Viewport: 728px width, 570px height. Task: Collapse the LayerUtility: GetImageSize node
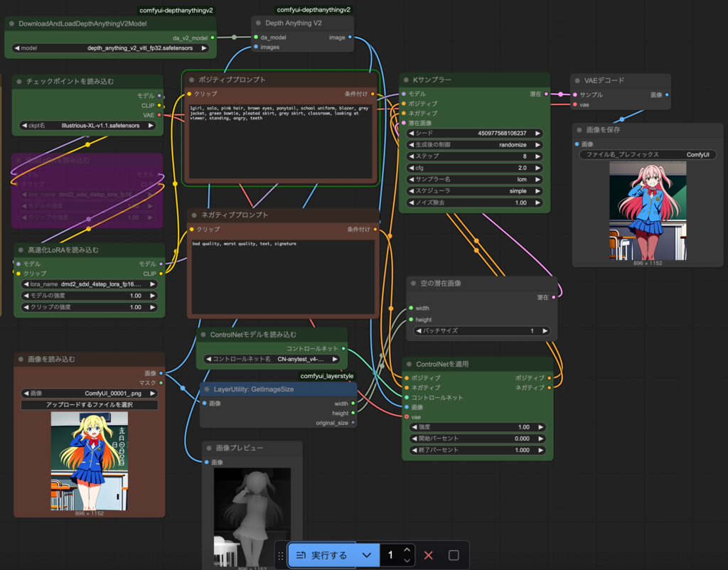tap(207, 389)
